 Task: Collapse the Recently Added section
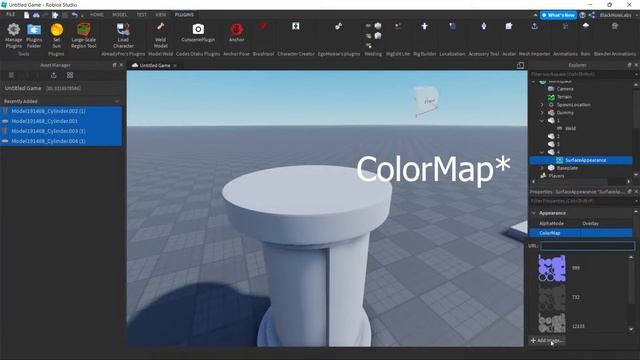tap(117, 101)
